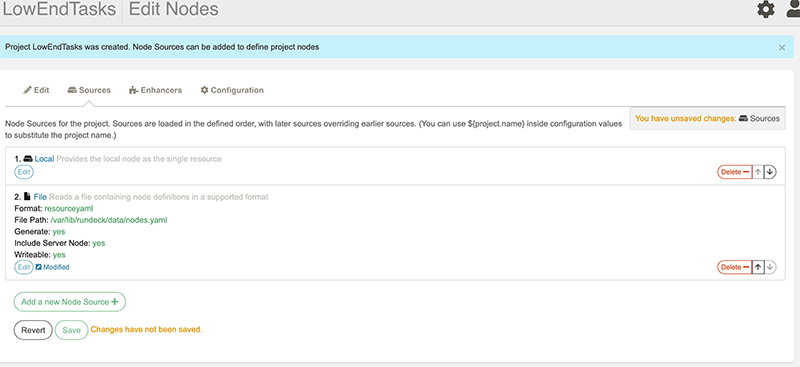Viewport: 800px width, 367px height.
Task: Switch to the Sources tab
Action: [x=89, y=90]
